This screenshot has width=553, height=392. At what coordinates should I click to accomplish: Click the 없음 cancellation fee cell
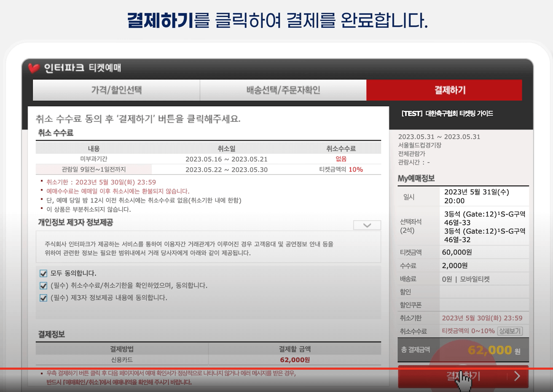341,159
